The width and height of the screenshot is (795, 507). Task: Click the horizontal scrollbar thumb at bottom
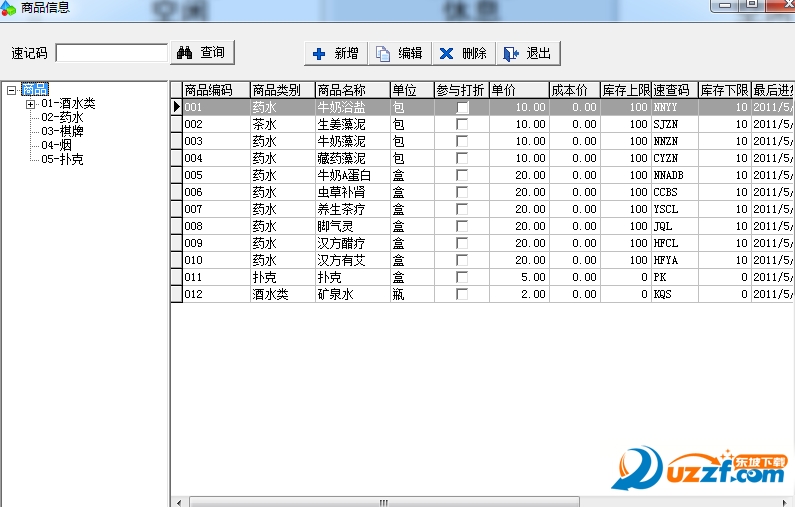[x=384, y=502]
